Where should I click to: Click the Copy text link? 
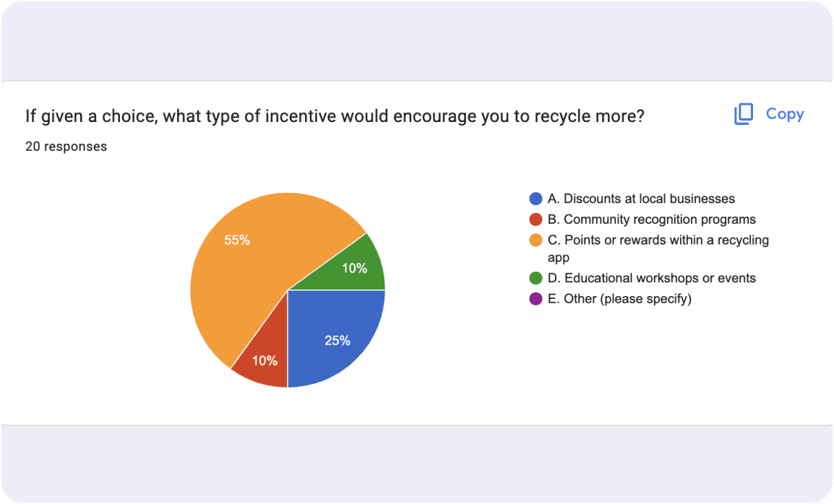tap(785, 114)
